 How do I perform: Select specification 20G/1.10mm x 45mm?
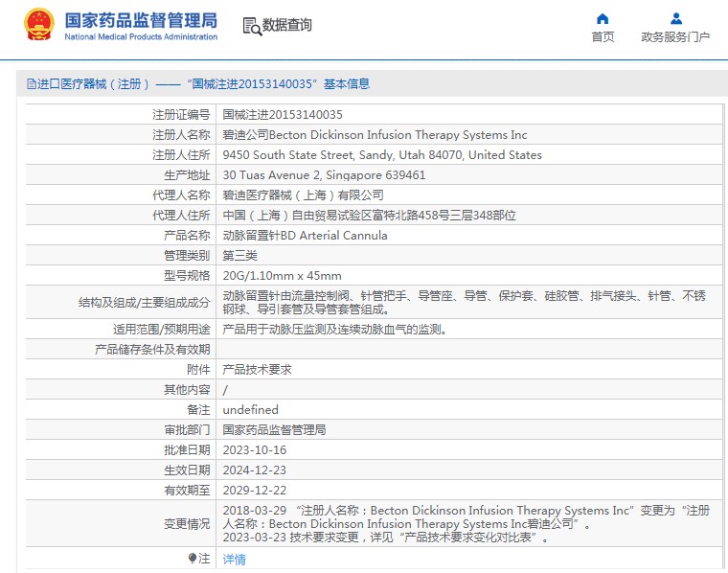coord(282,276)
